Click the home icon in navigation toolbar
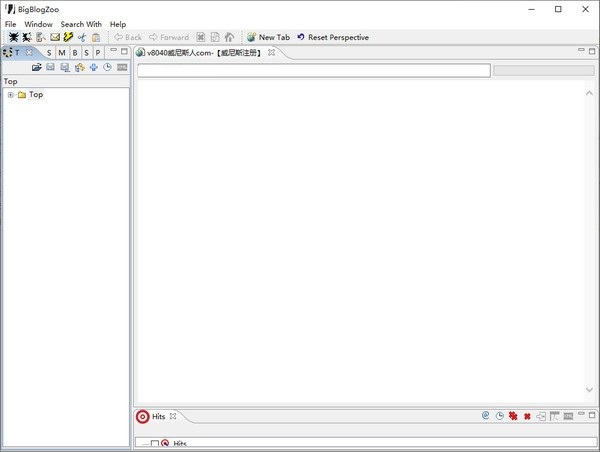This screenshot has height=452, width=600. [x=229, y=37]
